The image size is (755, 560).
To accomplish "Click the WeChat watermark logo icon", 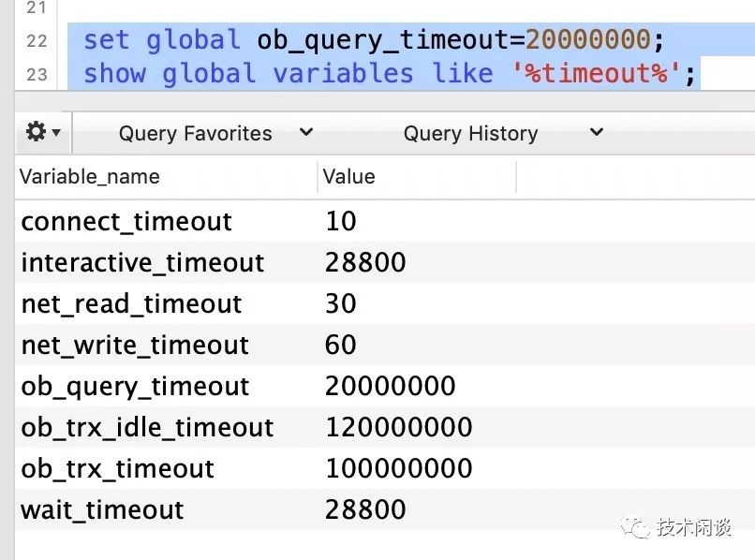I will (638, 528).
